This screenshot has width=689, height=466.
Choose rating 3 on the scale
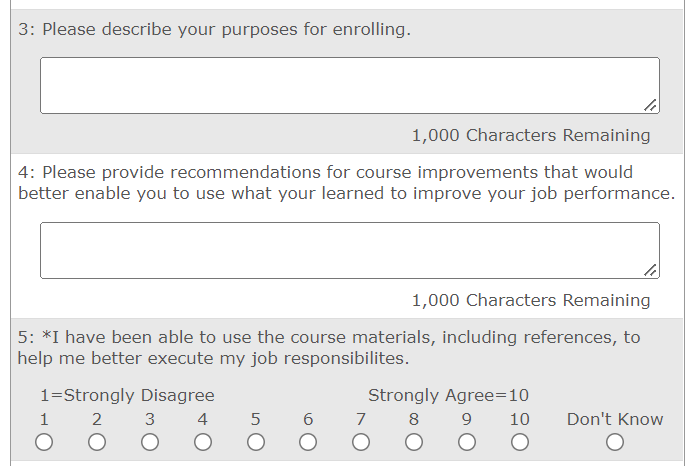click(x=150, y=442)
